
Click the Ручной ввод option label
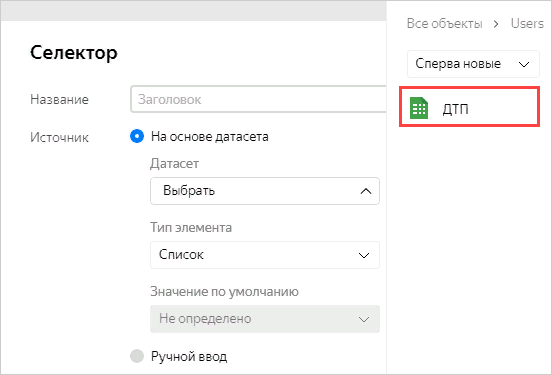point(189,356)
